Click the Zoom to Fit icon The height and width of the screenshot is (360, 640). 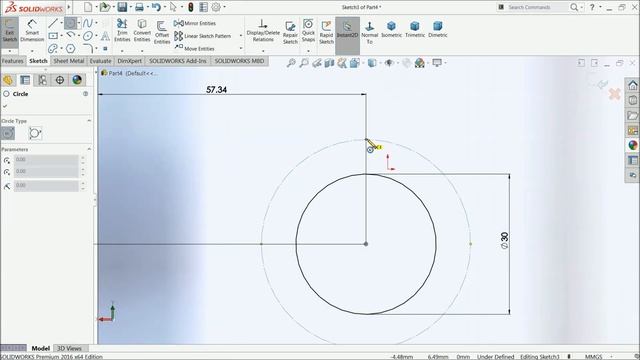pyautogui.click(x=291, y=63)
